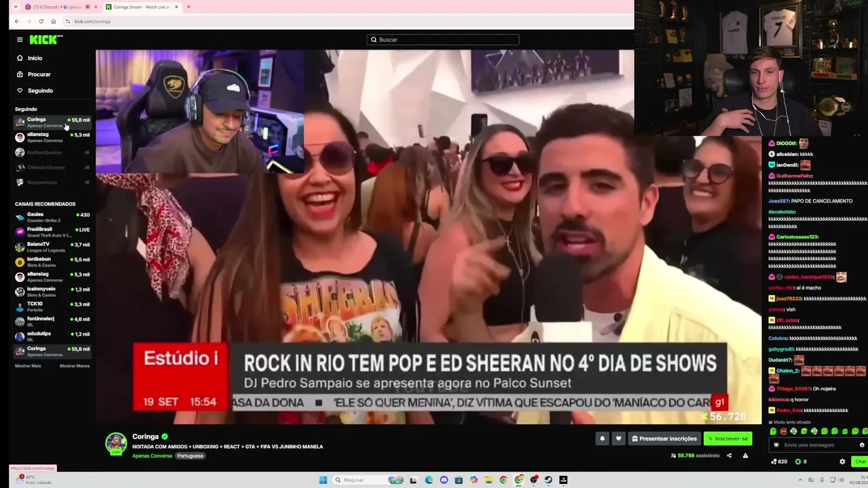The image size is (868, 488).
Task: Click the Portuguese language tag
Action: pyautogui.click(x=191, y=456)
